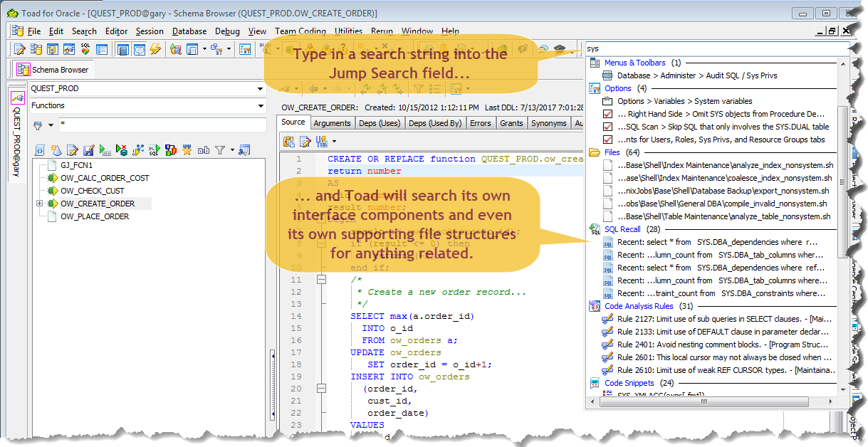
Task: Open the Database menu
Action: coord(189,31)
